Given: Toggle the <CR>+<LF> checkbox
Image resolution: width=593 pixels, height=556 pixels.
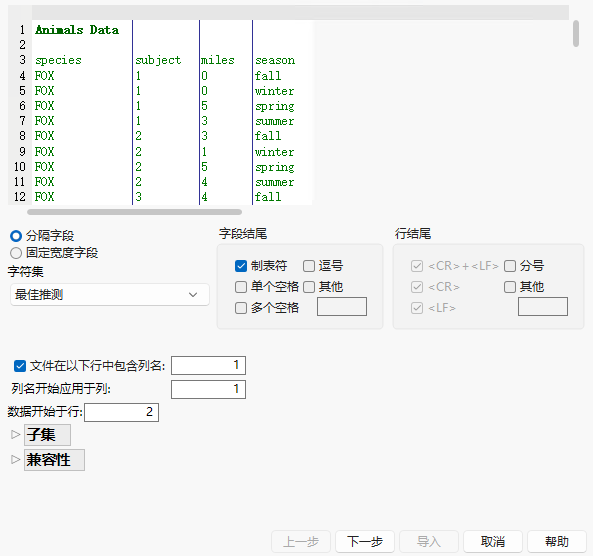Looking at the screenshot, I should coord(417,266).
